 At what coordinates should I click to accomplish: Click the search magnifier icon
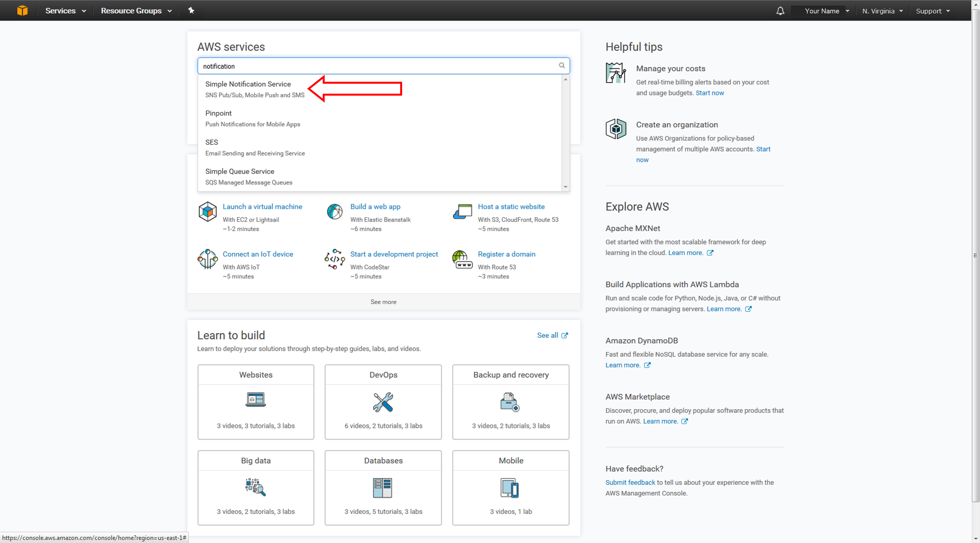coord(562,65)
